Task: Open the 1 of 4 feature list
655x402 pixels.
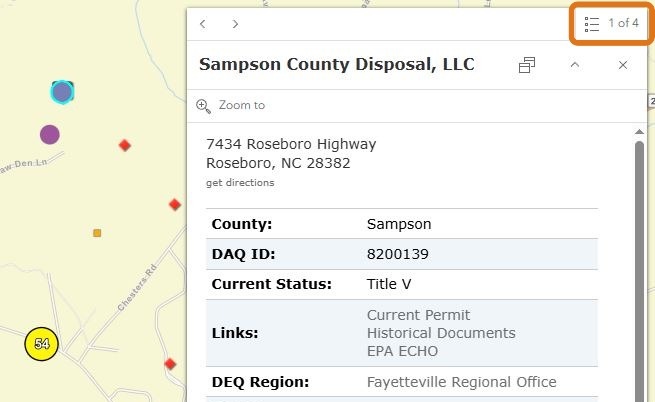Action: [x=612, y=23]
